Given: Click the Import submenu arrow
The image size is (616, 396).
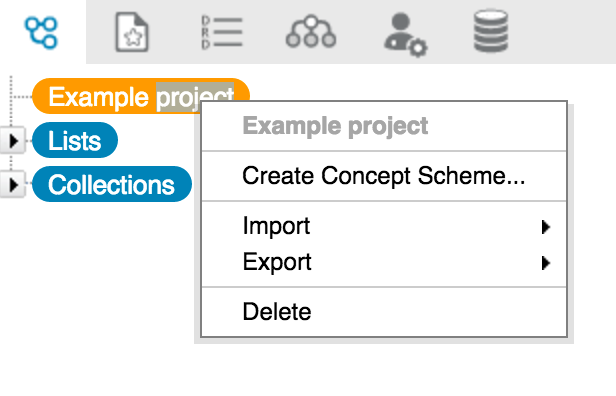Looking at the screenshot, I should coord(546,227).
